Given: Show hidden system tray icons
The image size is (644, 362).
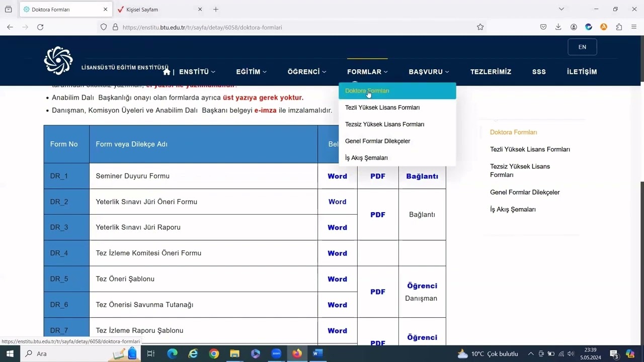Looking at the screenshot, I should (531, 353).
